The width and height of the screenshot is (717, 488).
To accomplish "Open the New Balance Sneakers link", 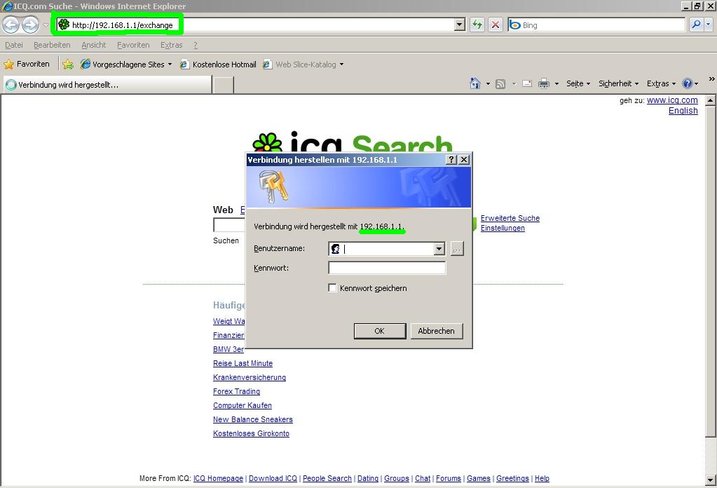I will [253, 419].
